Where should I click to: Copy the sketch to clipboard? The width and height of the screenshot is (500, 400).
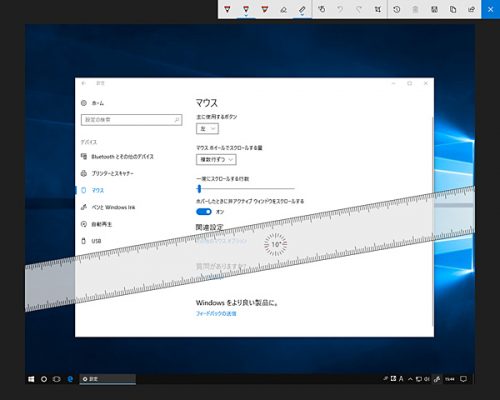(453, 9)
